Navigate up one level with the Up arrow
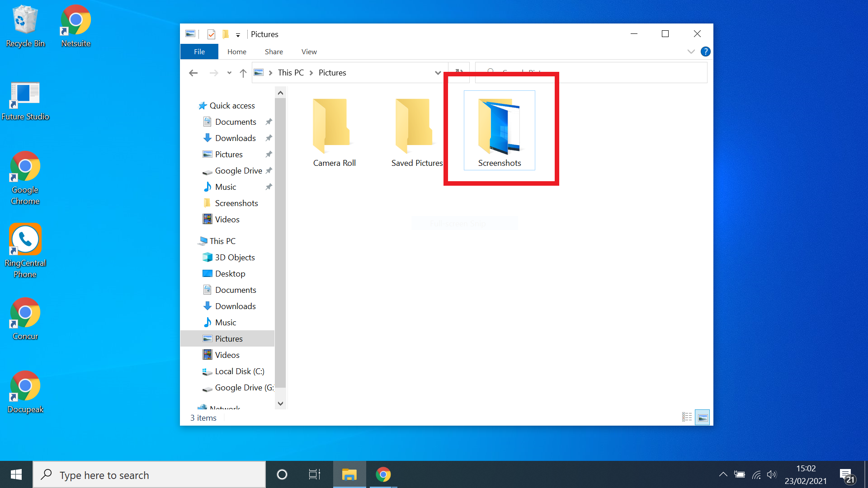 243,73
